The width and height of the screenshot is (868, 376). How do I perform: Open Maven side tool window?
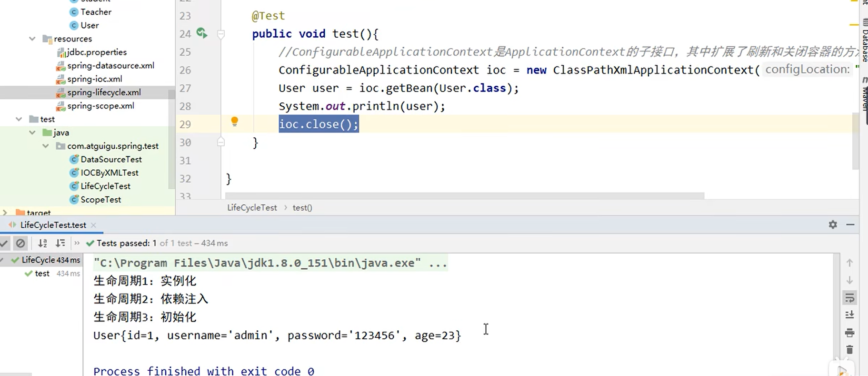865,94
